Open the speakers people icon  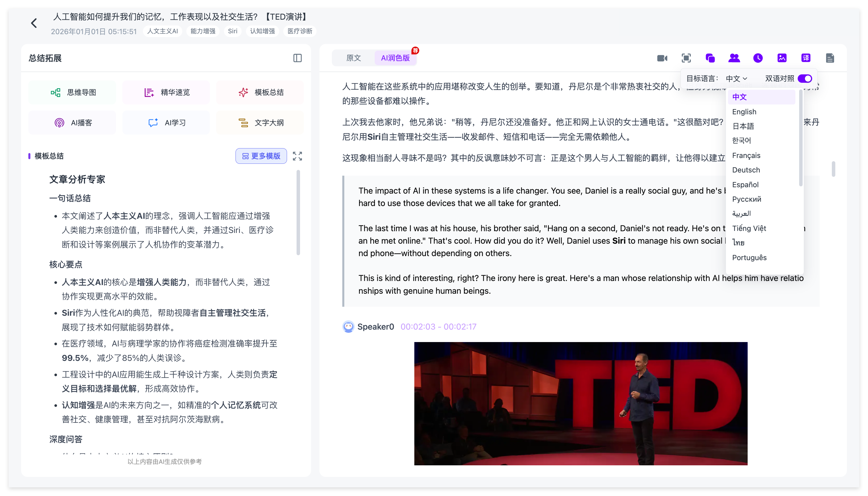point(734,58)
